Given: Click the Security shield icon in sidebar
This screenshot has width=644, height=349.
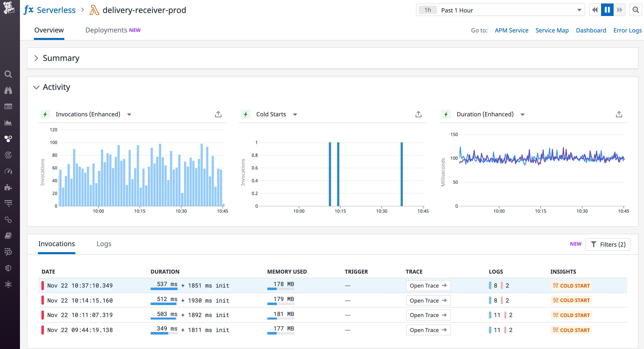Looking at the screenshot, I should click(8, 268).
